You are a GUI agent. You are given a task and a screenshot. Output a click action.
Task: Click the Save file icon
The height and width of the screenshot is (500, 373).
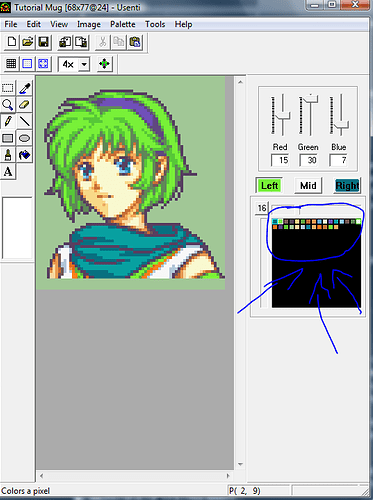(44, 42)
